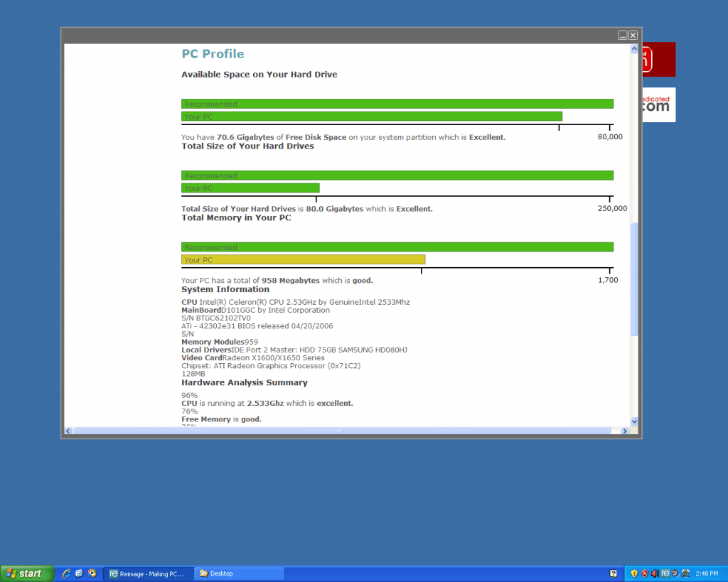Open the Start menu
The image size is (728, 582).
click(x=26, y=573)
